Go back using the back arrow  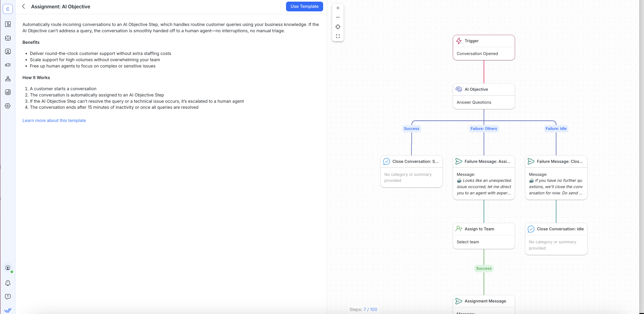point(23,6)
